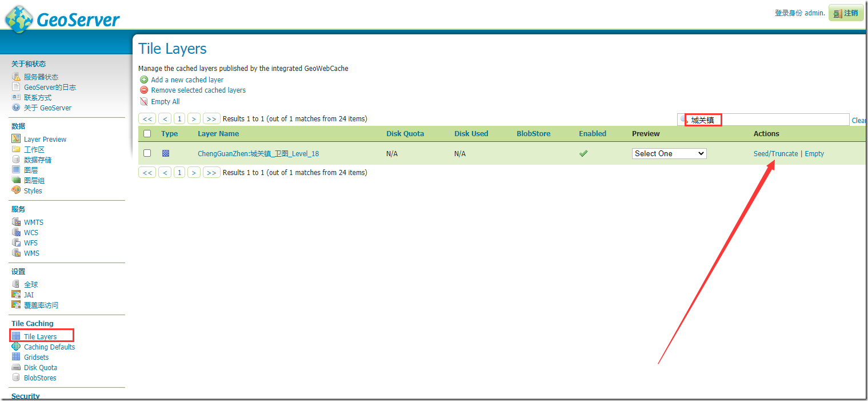Click the red remove cached layers icon
The height and width of the screenshot is (401, 868).
[144, 90]
